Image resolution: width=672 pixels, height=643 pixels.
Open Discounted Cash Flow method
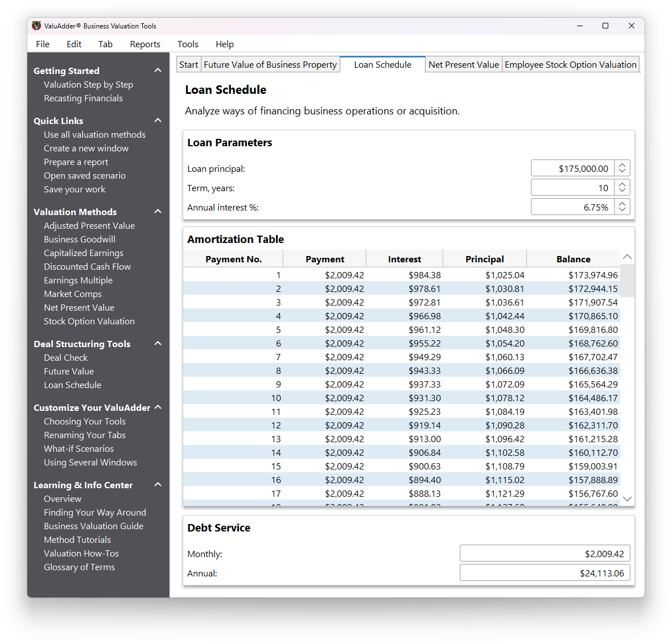pyautogui.click(x=88, y=267)
